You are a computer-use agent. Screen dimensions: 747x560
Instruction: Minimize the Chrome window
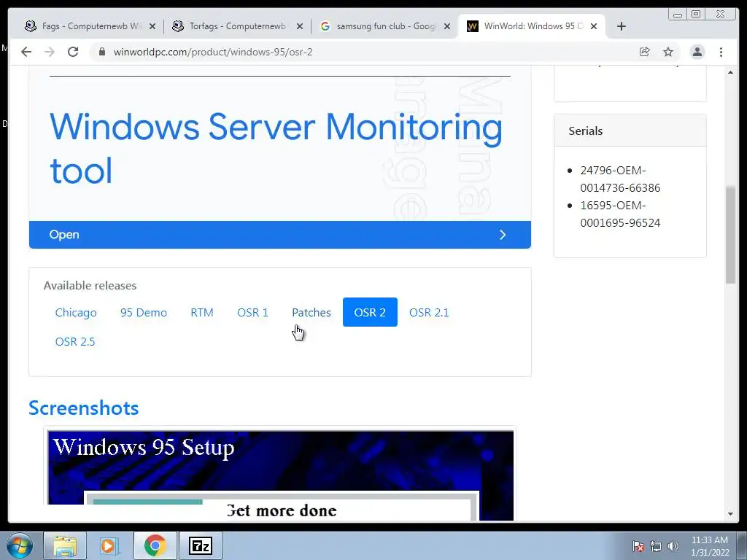(677, 15)
